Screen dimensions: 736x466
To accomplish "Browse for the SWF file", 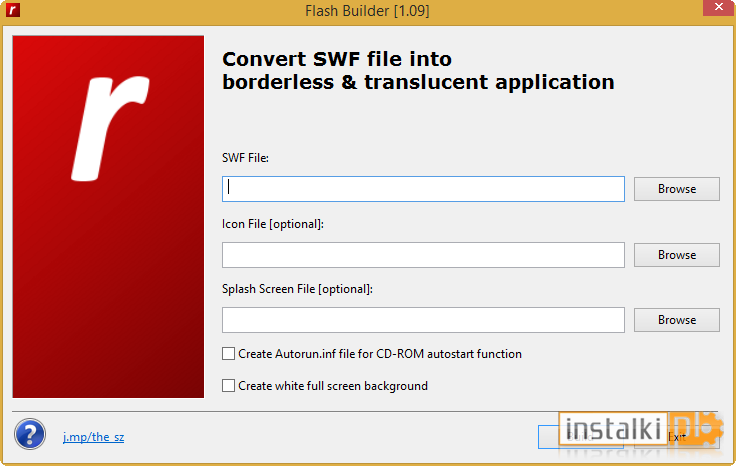I will [x=676, y=189].
